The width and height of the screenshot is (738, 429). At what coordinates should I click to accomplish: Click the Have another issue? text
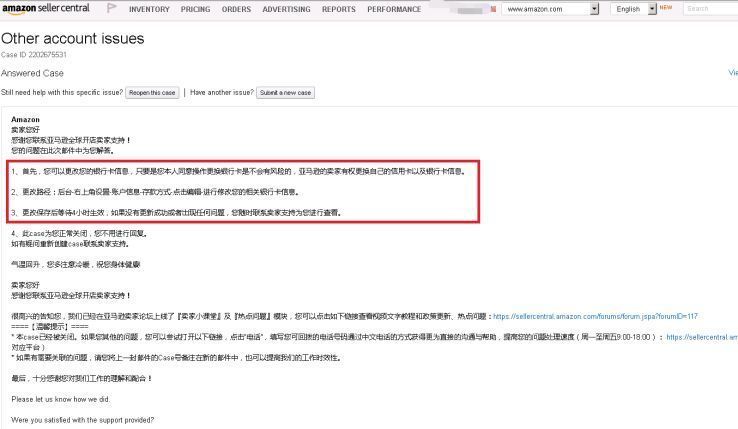tap(222, 92)
